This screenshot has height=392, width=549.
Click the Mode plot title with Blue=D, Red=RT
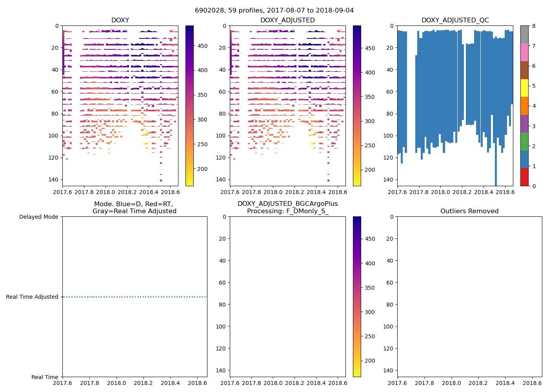coord(134,208)
